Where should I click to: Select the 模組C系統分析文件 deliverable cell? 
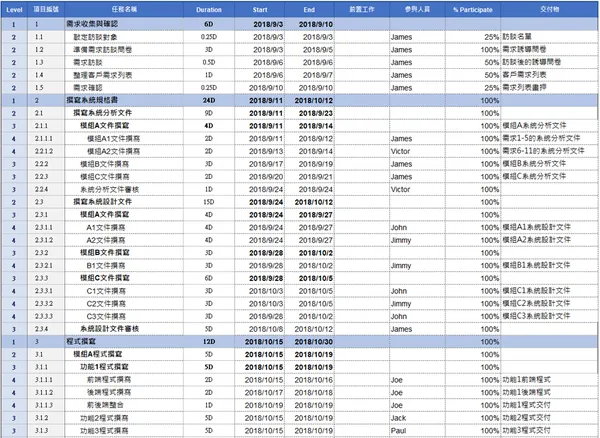coord(549,177)
